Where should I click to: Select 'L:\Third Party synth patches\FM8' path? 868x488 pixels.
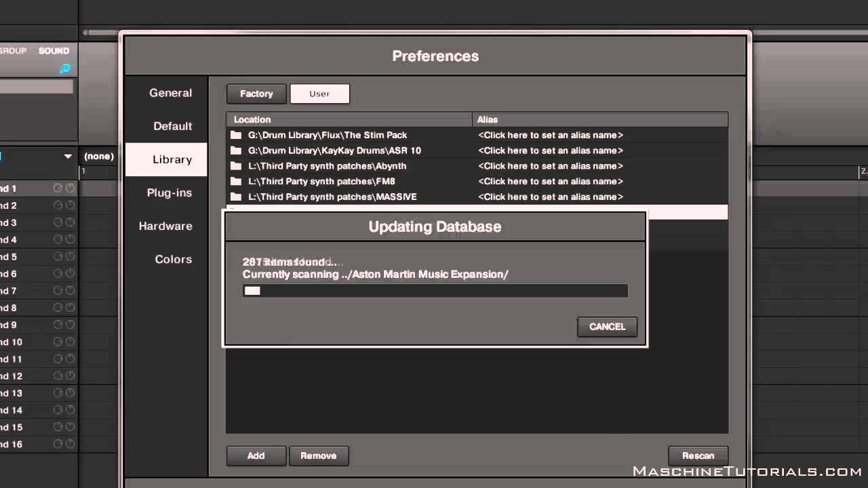[x=321, y=182]
